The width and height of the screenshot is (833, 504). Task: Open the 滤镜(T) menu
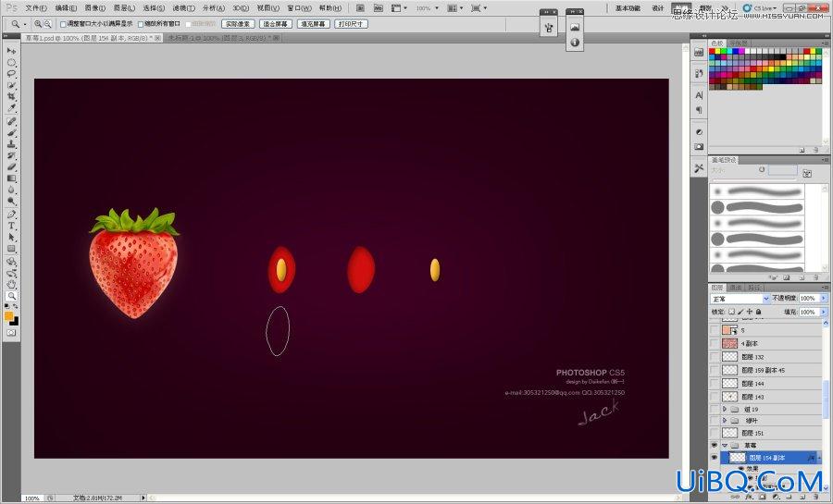click(x=184, y=8)
